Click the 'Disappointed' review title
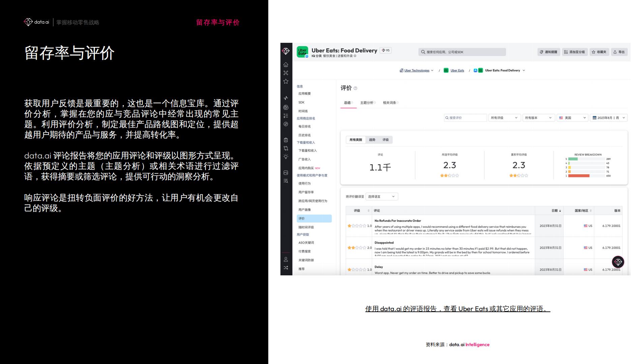Image resolution: width=635 pixels, height=364 pixels. [x=384, y=243]
